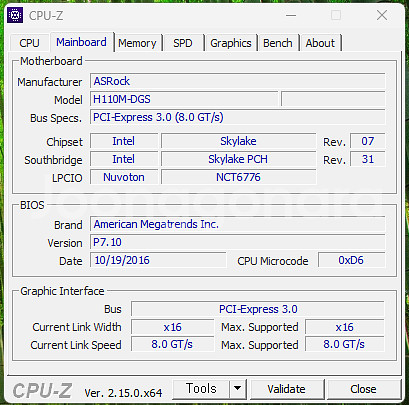
Task: Click the Max. Supported link width x16
Action: pos(345,327)
